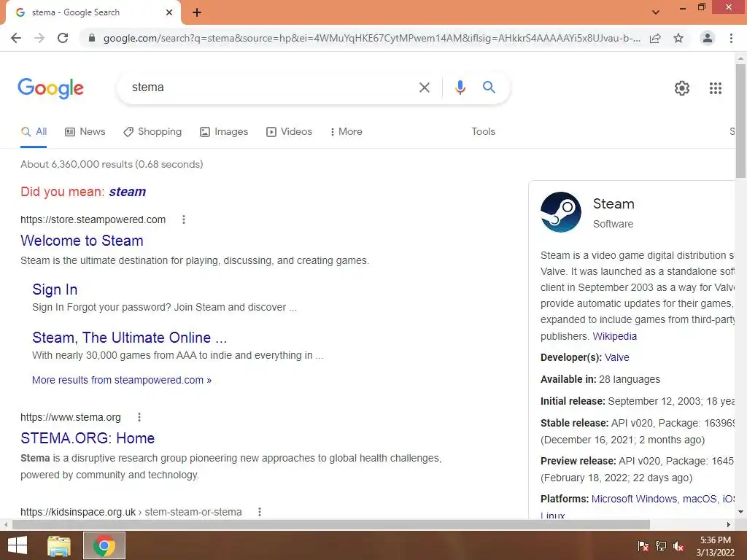The height and width of the screenshot is (560, 747).
Task: Switch to the Shopping tab
Action: pyautogui.click(x=152, y=132)
